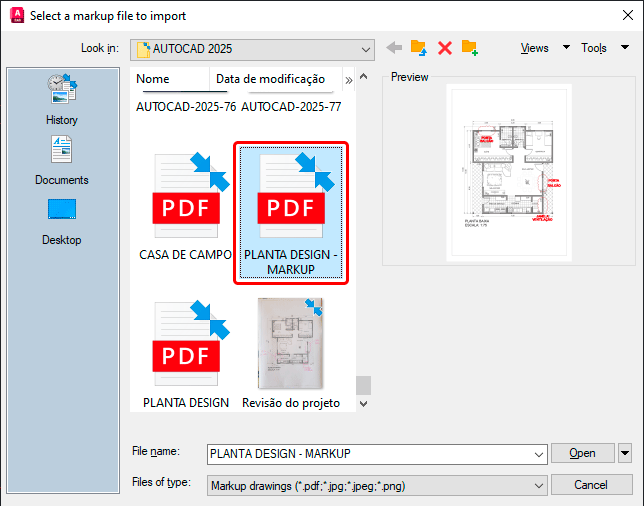Go back with the gray arrow icon
The height and width of the screenshot is (506, 644).
[x=394, y=48]
